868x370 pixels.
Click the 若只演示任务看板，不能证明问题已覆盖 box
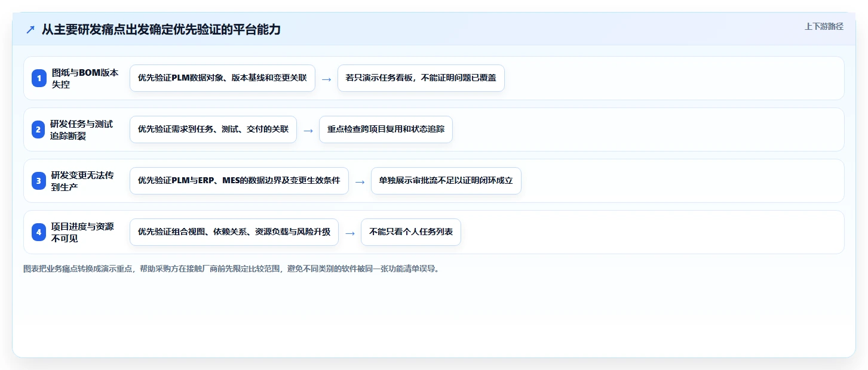tap(421, 78)
